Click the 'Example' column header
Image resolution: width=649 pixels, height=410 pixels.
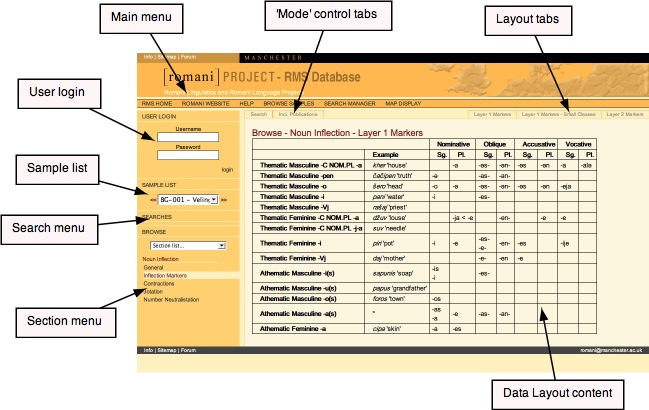point(385,155)
